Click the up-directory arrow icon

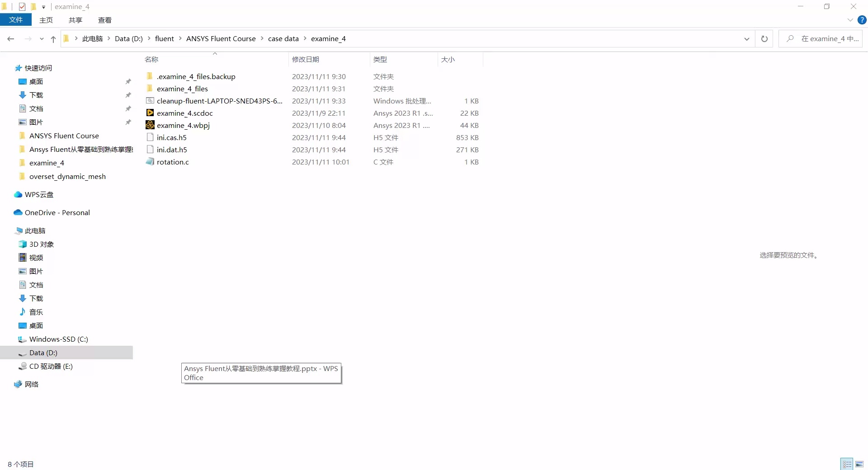[x=53, y=39]
